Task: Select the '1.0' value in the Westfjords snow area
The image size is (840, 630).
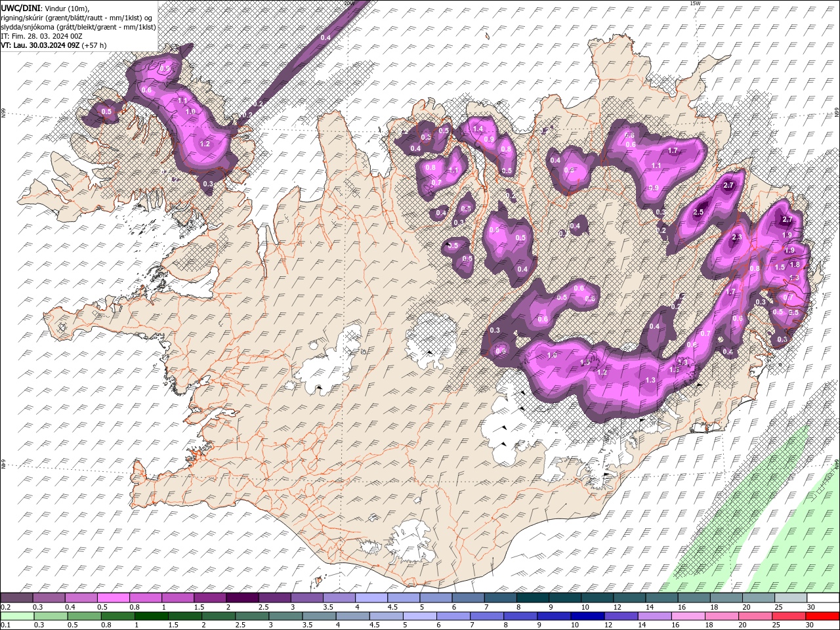Action: 191,112
